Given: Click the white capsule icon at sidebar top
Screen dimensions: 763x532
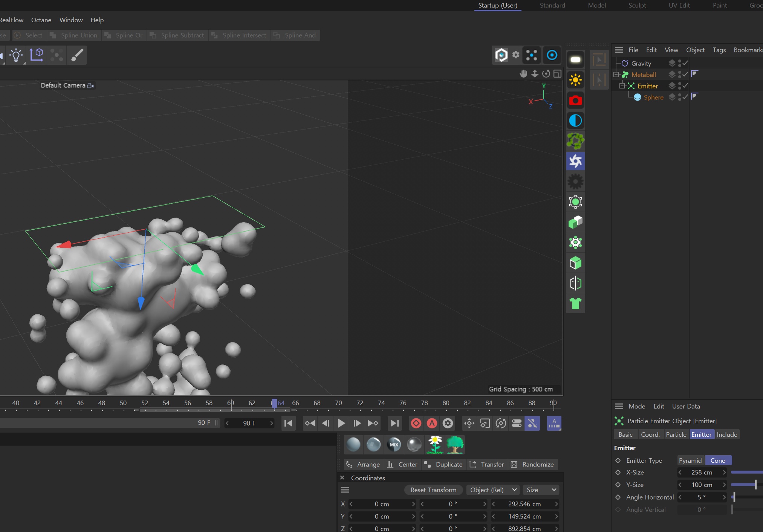Looking at the screenshot, I should (x=575, y=59).
